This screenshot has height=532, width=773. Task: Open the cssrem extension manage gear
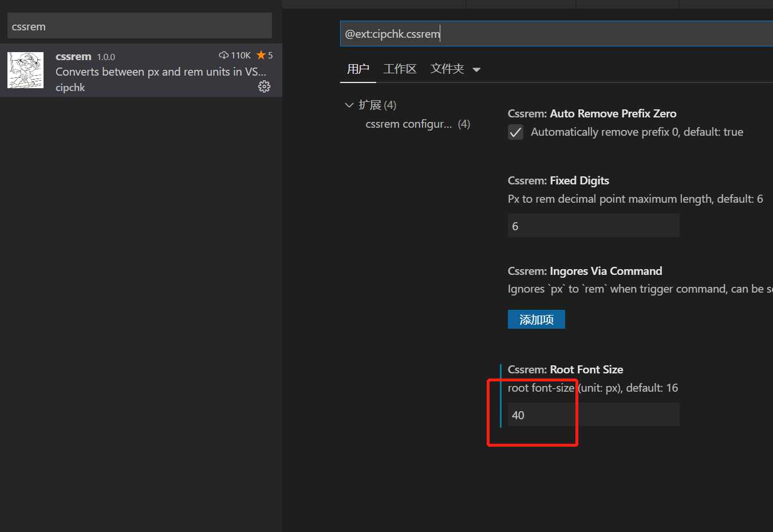pyautogui.click(x=264, y=86)
